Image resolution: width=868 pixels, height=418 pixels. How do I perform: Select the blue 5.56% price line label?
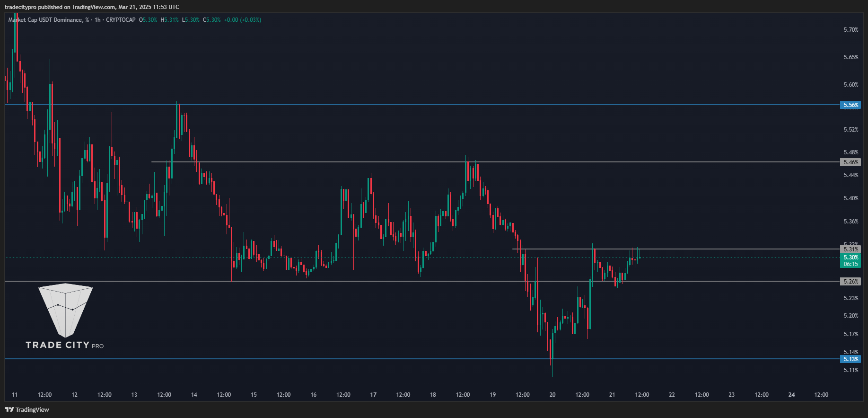tap(850, 105)
